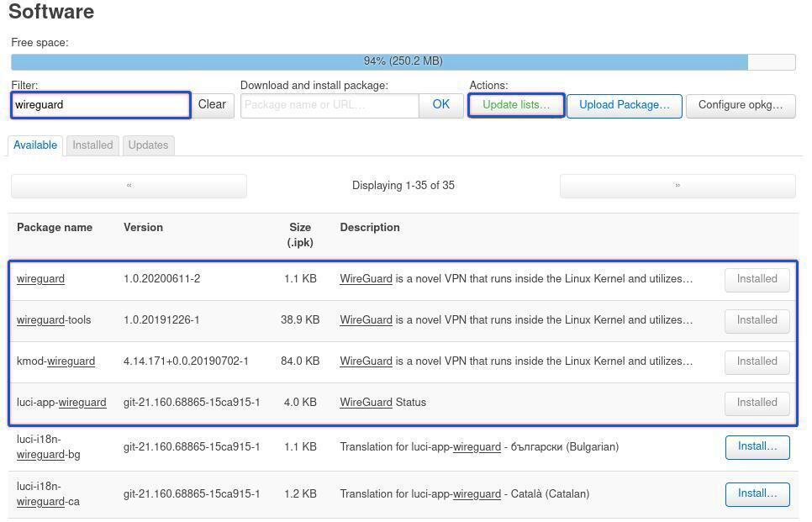The width and height of the screenshot is (812, 522).
Task: Open the Upload Package dialog
Action: click(624, 105)
